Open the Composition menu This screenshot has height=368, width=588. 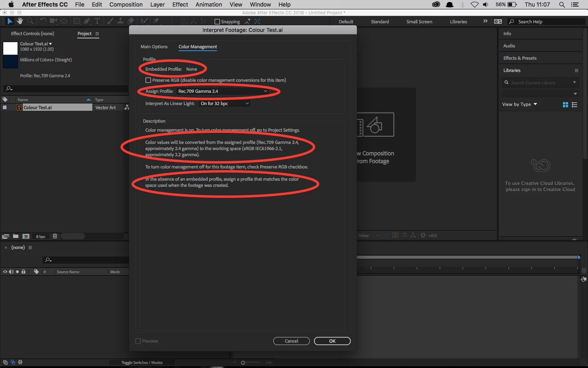pos(126,4)
